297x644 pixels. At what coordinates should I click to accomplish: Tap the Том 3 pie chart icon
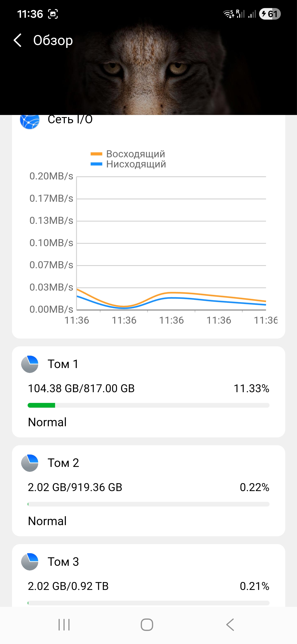coord(30,562)
